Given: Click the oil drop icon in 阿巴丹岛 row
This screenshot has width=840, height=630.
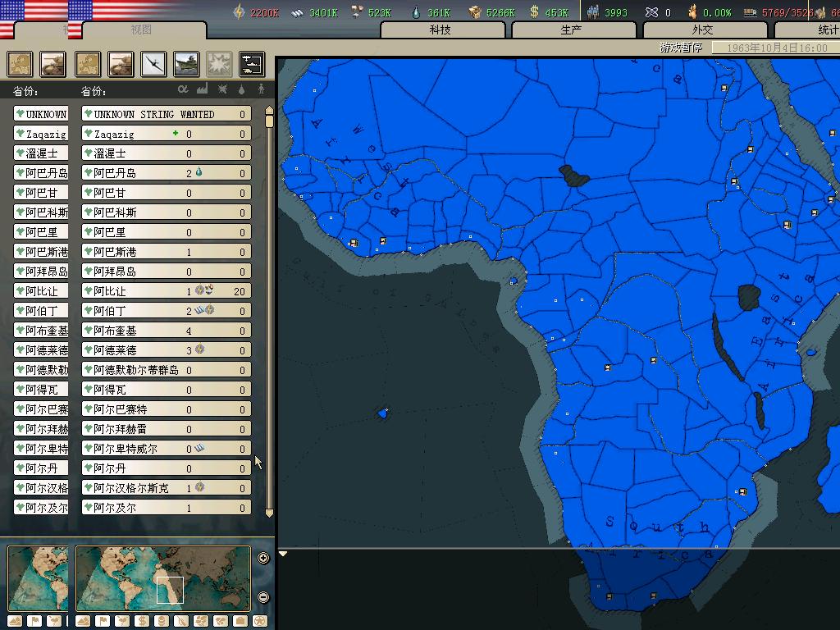Looking at the screenshot, I should click(x=199, y=172).
